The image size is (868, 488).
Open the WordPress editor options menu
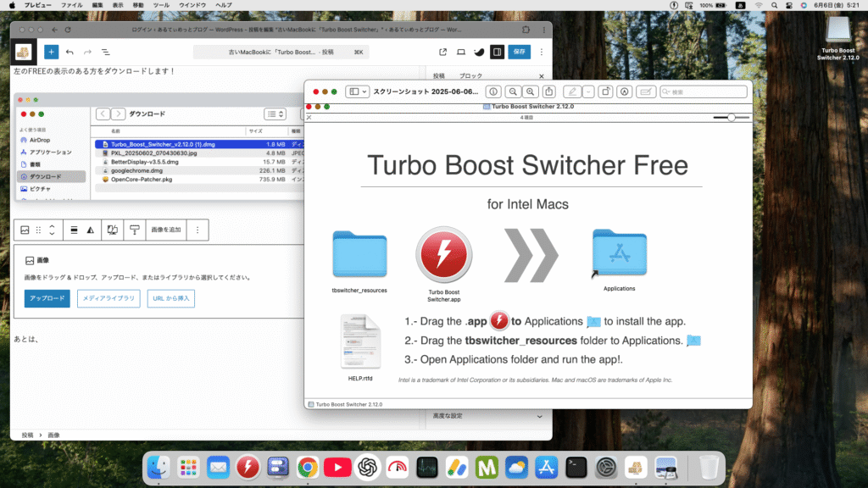point(542,52)
